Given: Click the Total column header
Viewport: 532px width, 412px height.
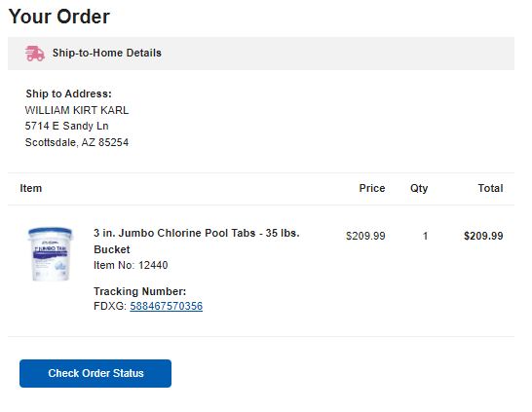Looking at the screenshot, I should click(x=490, y=188).
